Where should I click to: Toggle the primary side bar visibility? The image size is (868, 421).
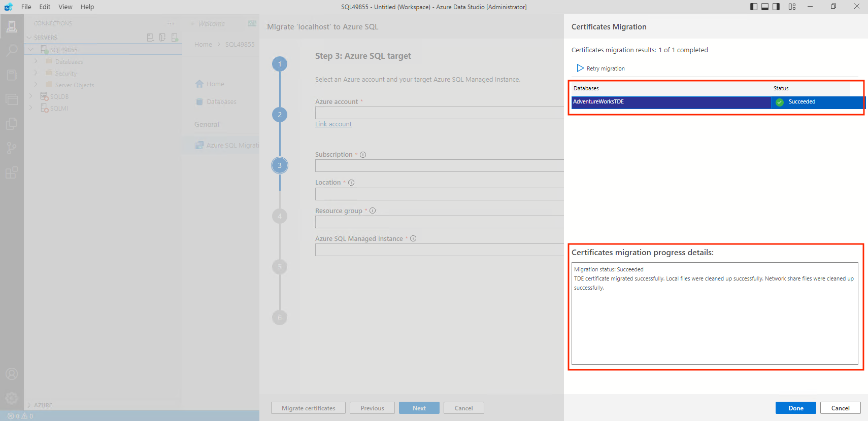point(754,7)
